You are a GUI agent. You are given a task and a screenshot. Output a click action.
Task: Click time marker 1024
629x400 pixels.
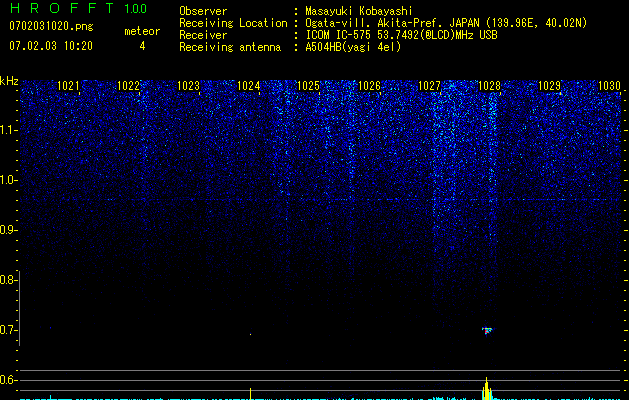(249, 86)
